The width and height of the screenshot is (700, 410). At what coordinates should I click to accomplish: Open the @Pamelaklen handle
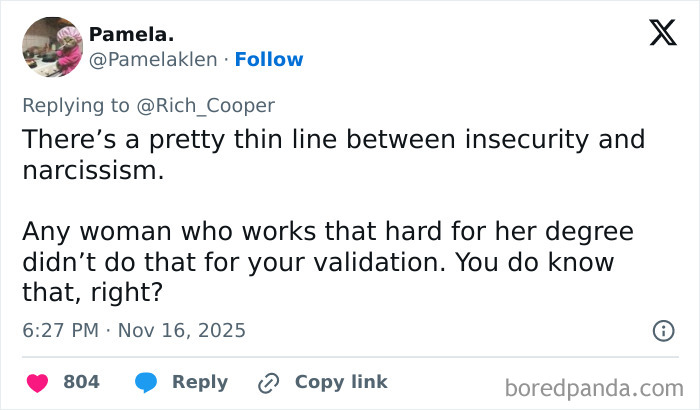(x=153, y=60)
